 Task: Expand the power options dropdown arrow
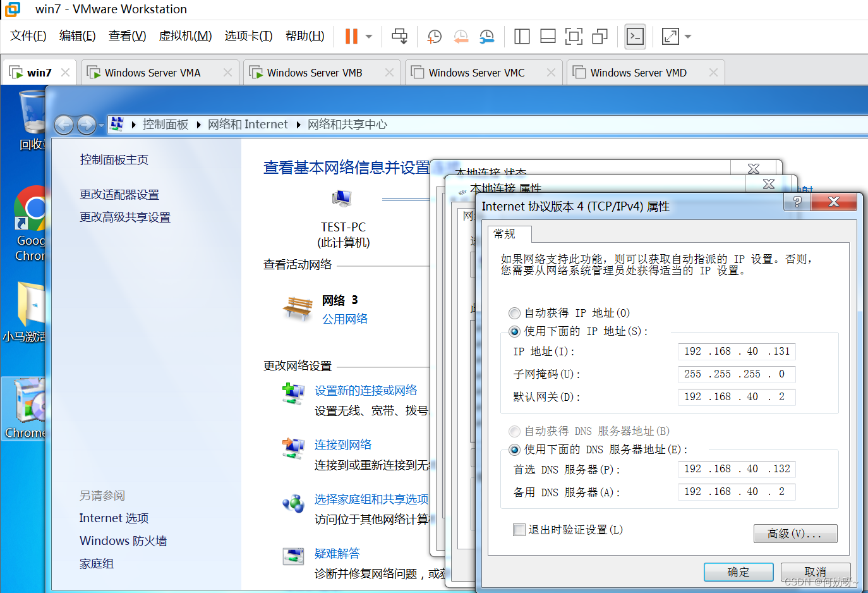tap(369, 37)
